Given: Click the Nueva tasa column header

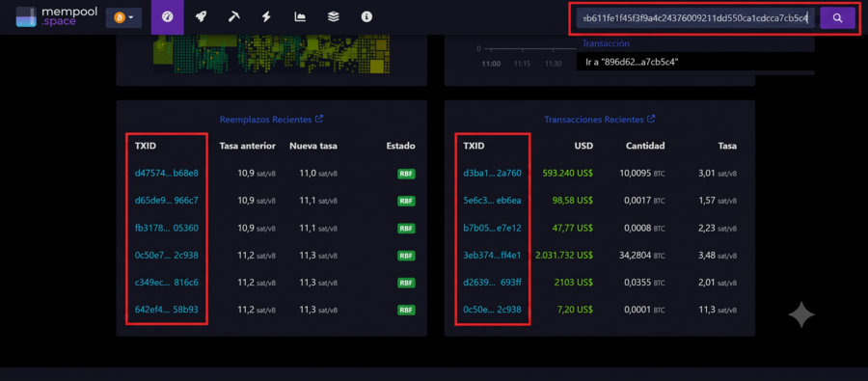Looking at the screenshot, I should pyautogui.click(x=313, y=147).
